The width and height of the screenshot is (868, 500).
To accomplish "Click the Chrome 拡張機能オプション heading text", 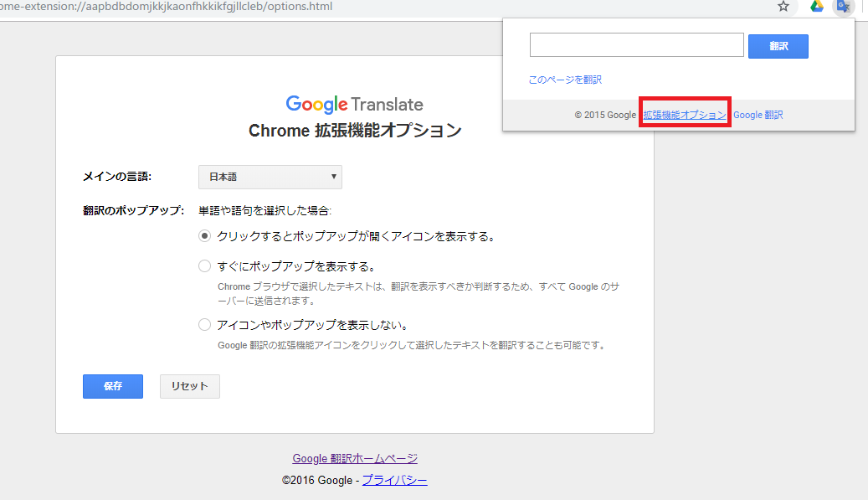I will [355, 131].
